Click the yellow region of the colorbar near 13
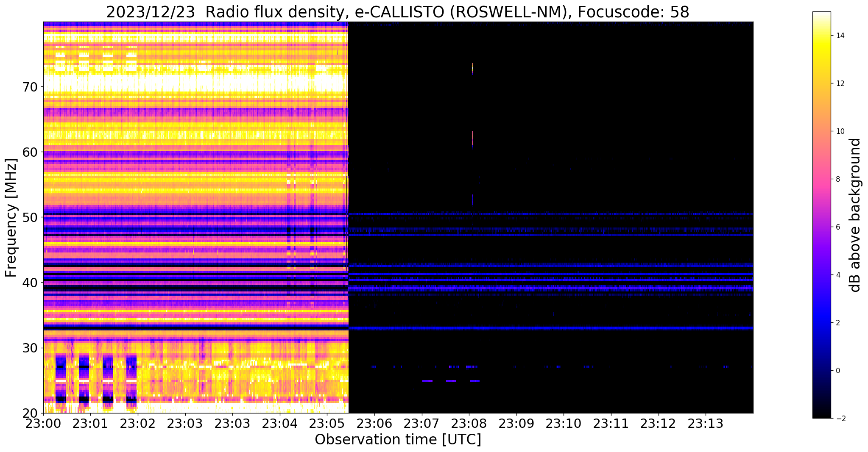Viewport: 868px width, 452px height. (821, 59)
